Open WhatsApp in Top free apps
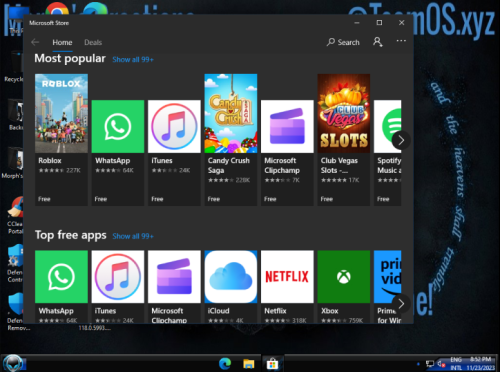 [61, 287]
